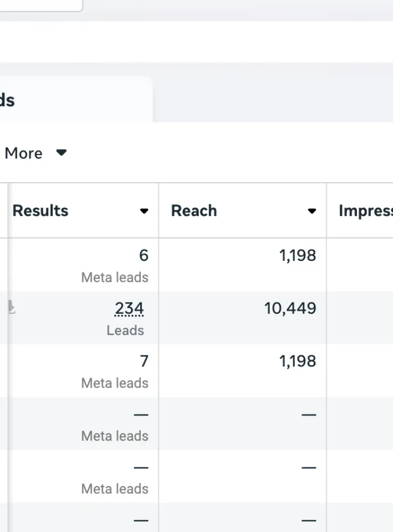Click Meta leads label under 7
Viewport: 393px width, 532px height.
click(x=115, y=383)
